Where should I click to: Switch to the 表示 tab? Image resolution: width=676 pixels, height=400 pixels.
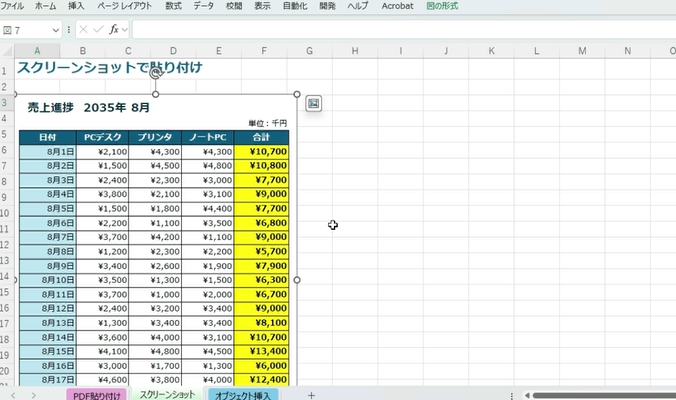[262, 6]
